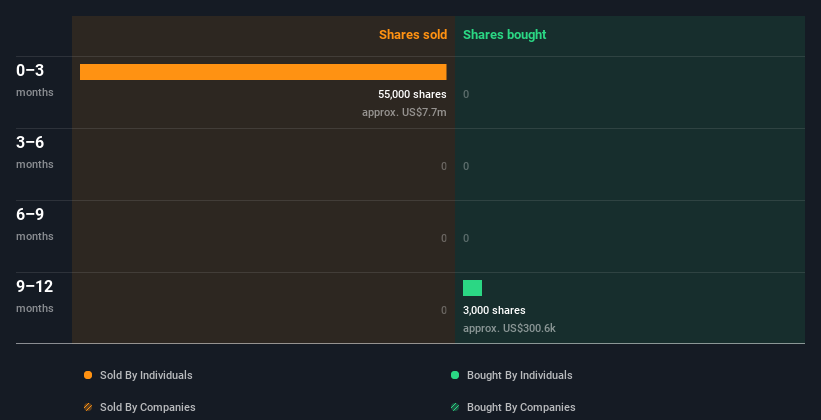Toggle the Sold By Companies legend label
Screen dimensions: 821x420
147,407
